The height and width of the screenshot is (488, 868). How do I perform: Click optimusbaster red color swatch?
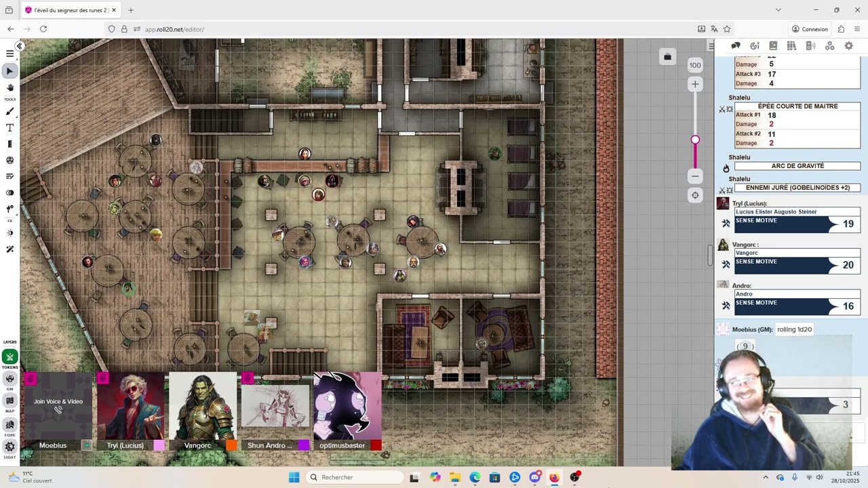pyautogui.click(x=376, y=445)
